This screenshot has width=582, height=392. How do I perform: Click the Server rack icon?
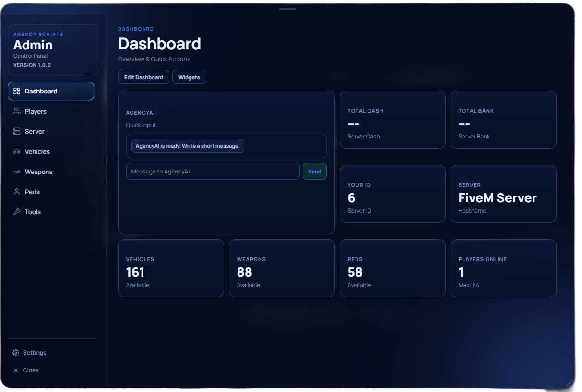(x=17, y=131)
